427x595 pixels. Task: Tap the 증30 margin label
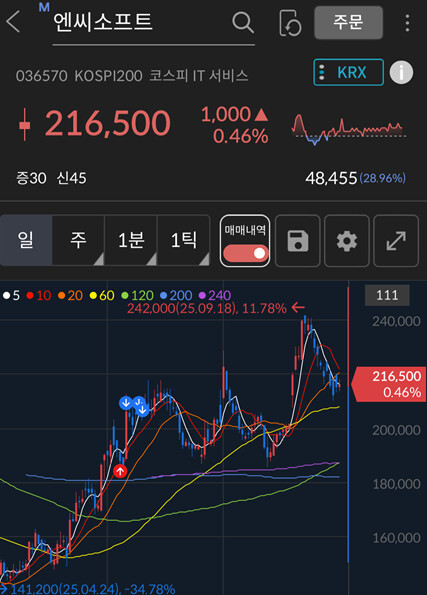31,178
